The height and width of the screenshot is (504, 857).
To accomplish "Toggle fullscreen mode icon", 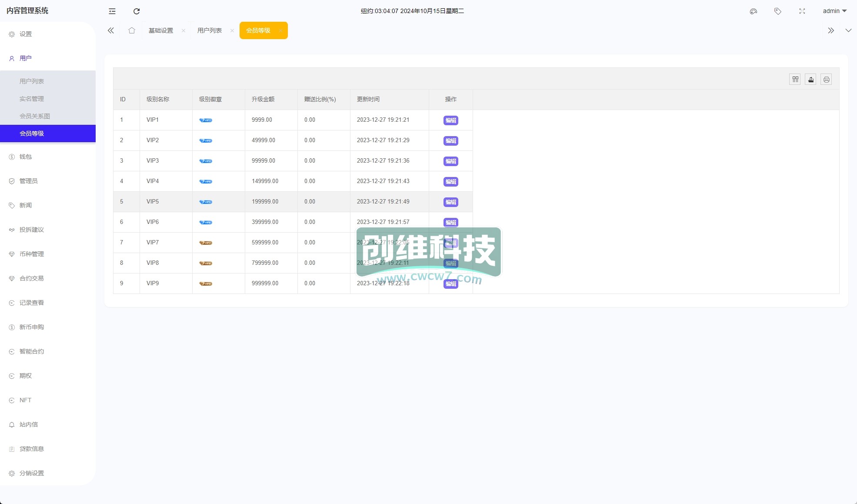I will click(802, 11).
